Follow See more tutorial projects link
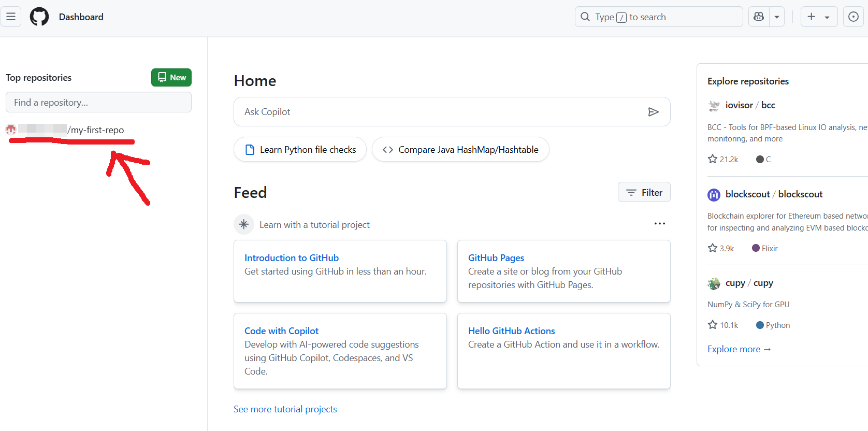 click(285, 409)
